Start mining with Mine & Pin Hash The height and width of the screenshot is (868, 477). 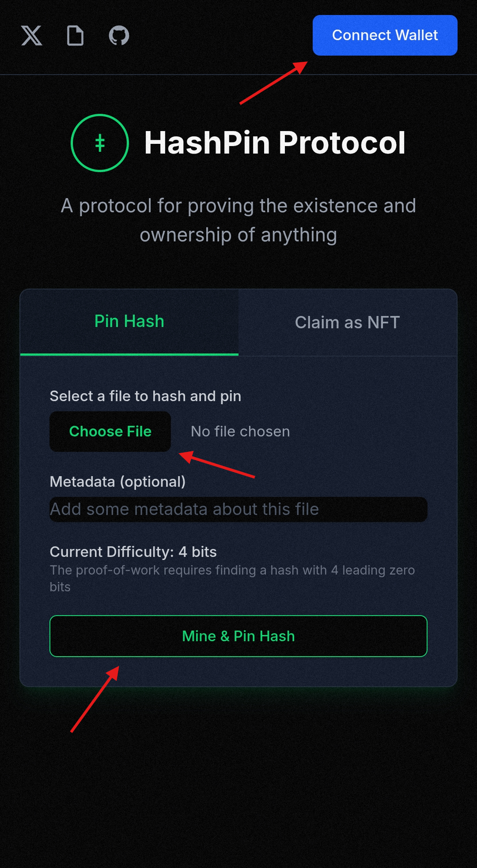(x=238, y=636)
